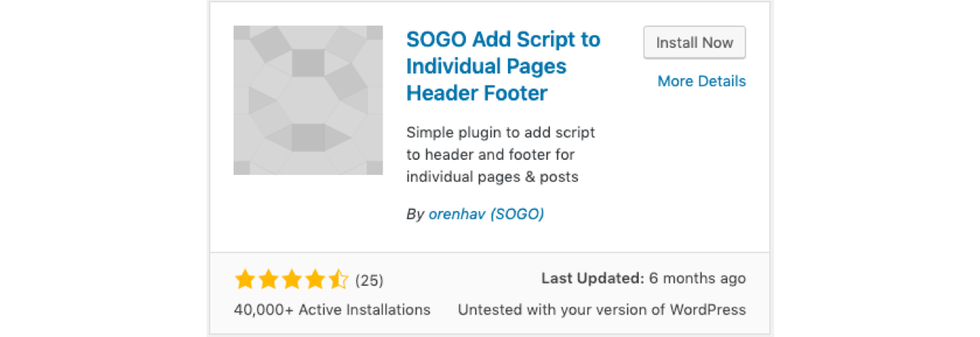This screenshot has height=337, width=980.
Task: Click the 40,000+ Active Installations text
Action: coord(332,309)
